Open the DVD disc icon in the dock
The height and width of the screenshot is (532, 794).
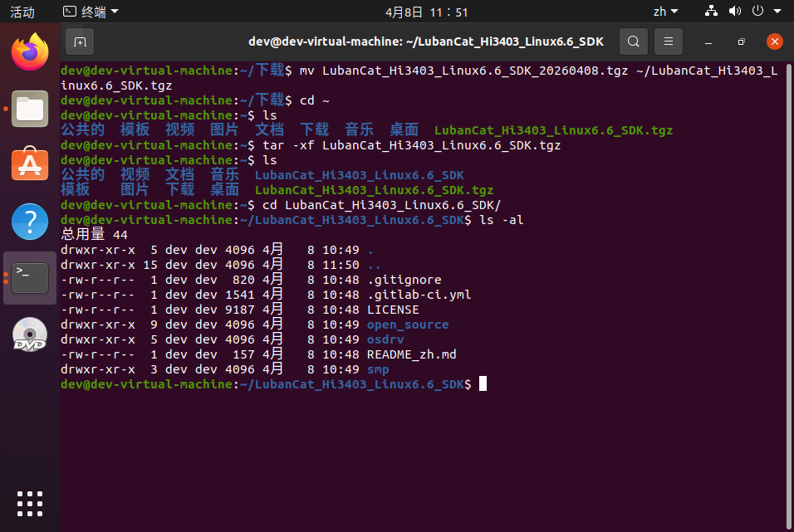point(29,334)
